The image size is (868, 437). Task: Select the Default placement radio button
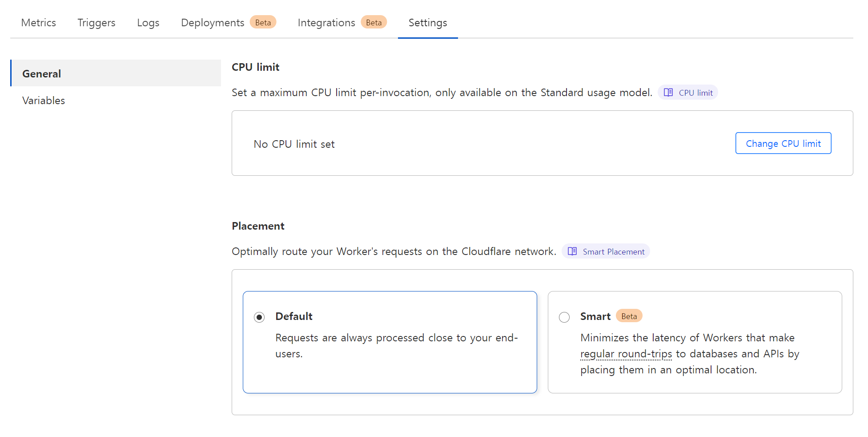[x=259, y=317]
